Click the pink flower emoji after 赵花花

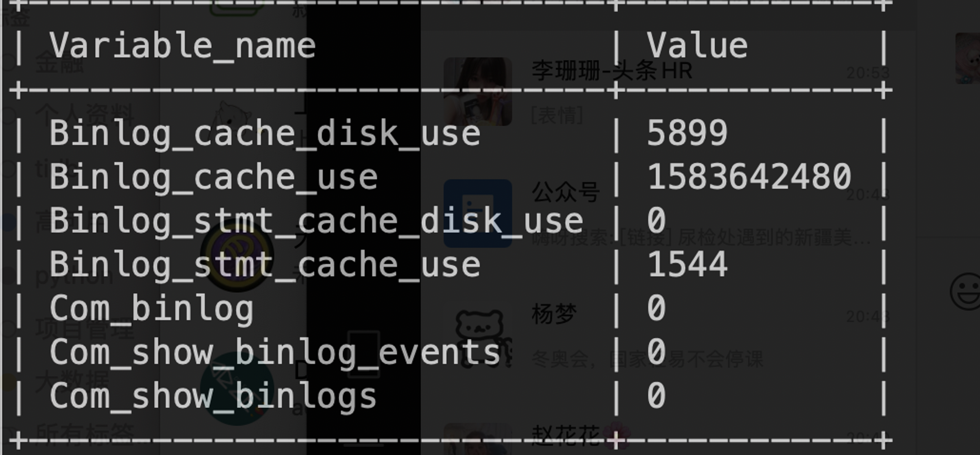[x=616, y=435]
